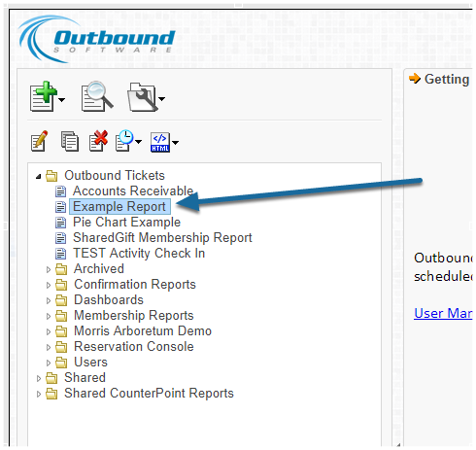The width and height of the screenshot is (476, 450).
Task: Open the User Manual link
Action: click(443, 313)
